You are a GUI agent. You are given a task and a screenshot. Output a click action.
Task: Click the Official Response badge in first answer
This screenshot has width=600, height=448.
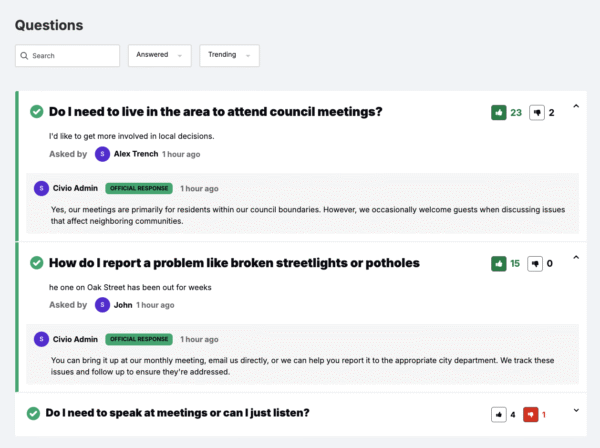click(x=139, y=188)
